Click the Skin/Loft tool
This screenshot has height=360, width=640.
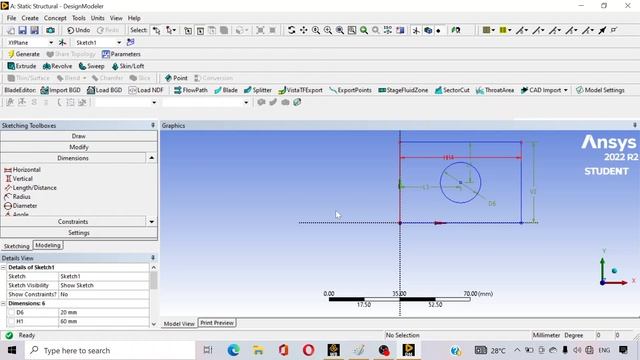point(128,66)
